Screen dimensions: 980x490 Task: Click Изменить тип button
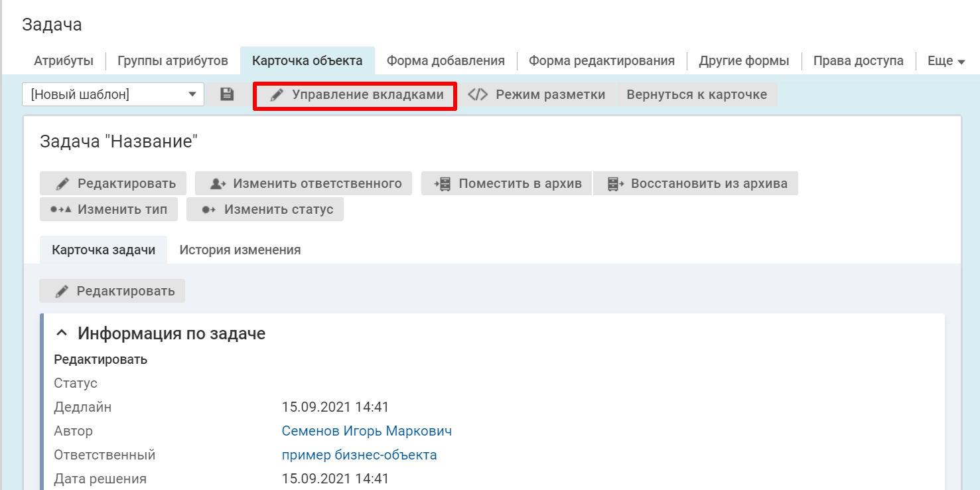pyautogui.click(x=109, y=210)
